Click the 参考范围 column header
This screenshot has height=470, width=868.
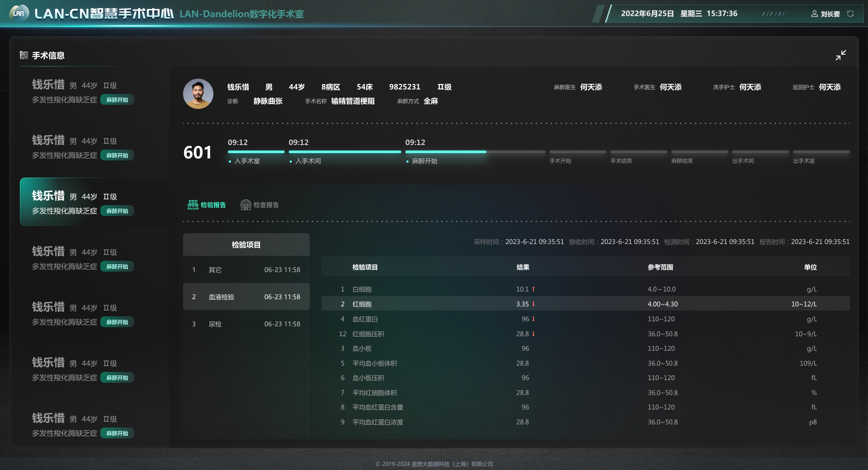(660, 267)
